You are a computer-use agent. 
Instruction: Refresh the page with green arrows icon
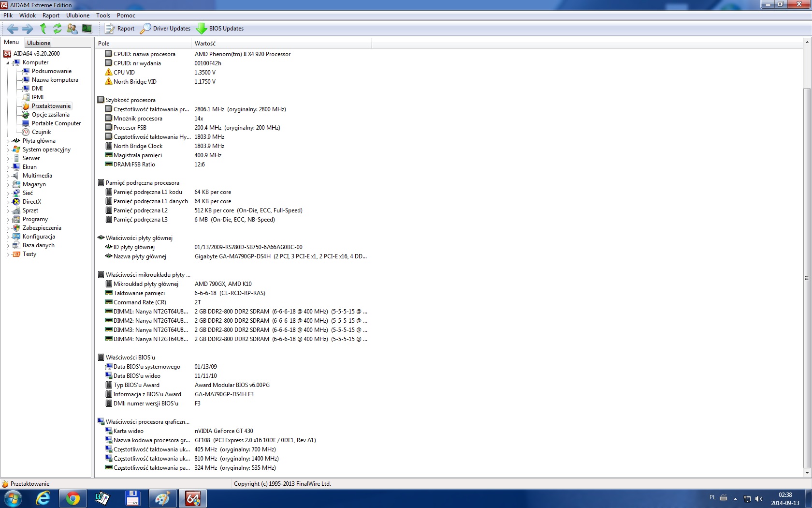(x=58, y=29)
